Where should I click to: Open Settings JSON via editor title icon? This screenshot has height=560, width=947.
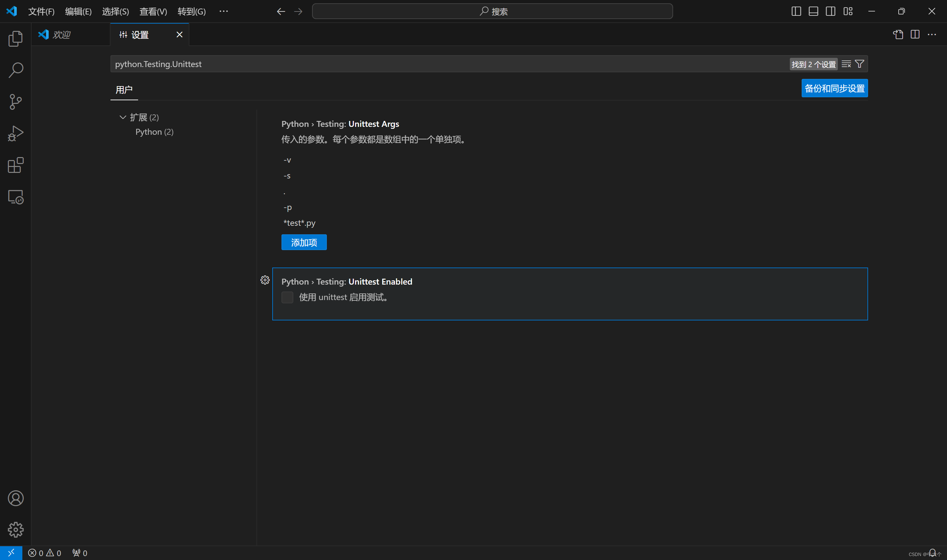pyautogui.click(x=898, y=34)
